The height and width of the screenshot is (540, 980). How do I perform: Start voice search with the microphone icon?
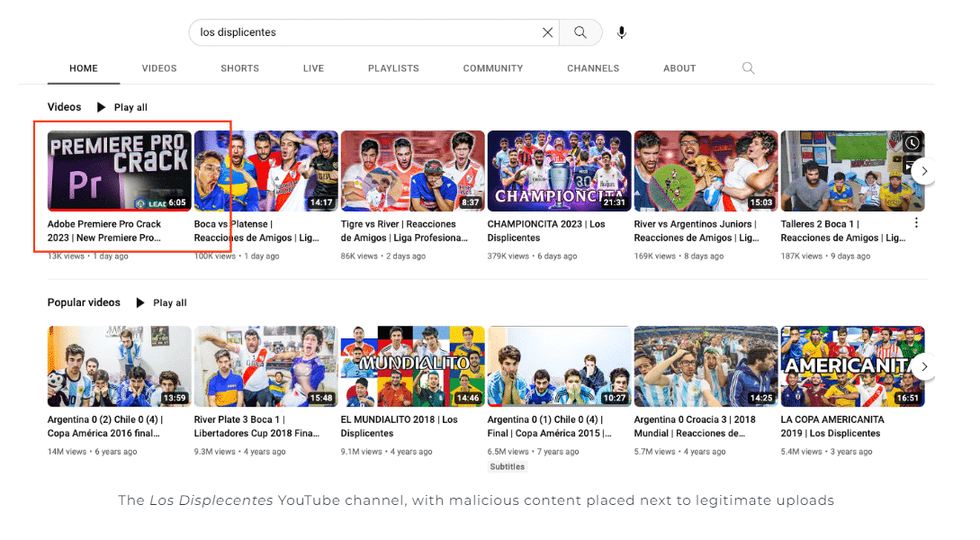tap(621, 32)
